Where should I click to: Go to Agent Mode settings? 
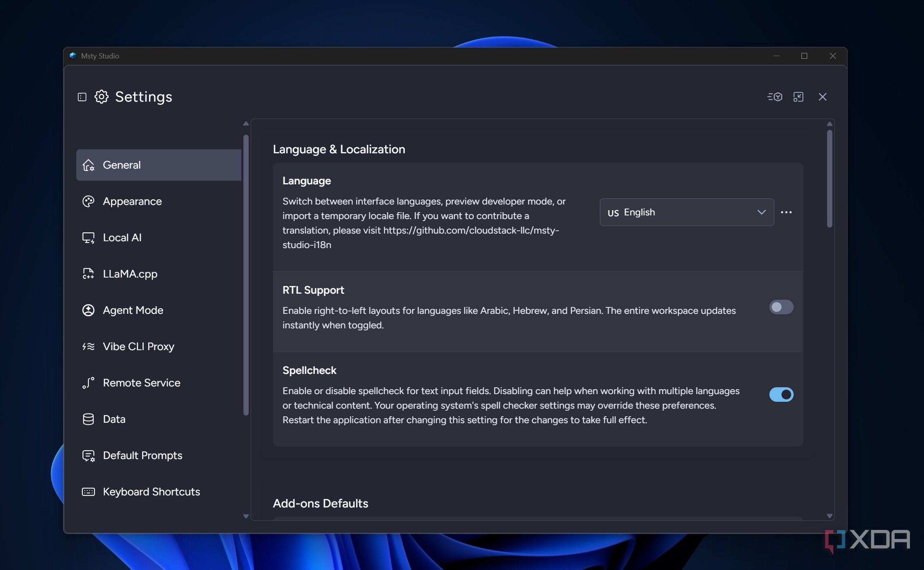tap(133, 310)
